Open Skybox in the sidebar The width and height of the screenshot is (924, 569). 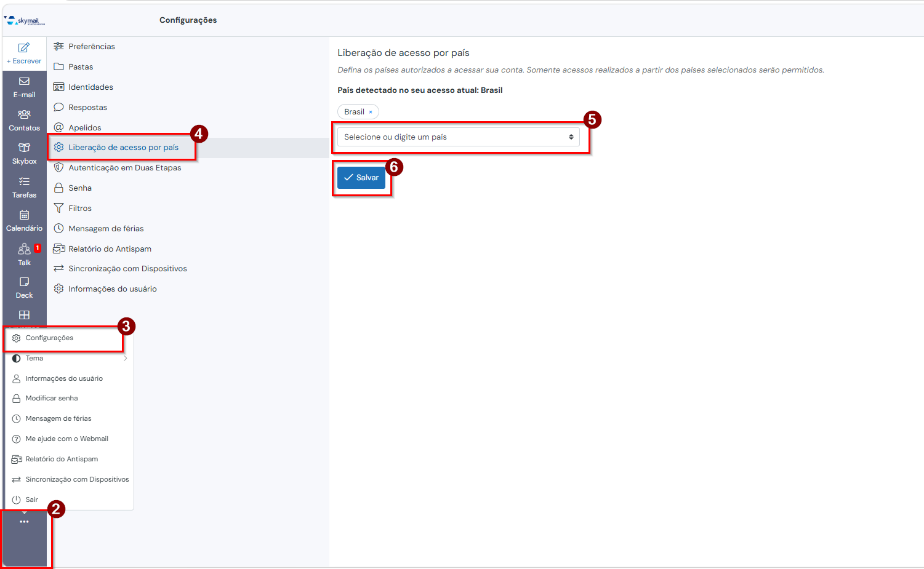[x=24, y=154]
